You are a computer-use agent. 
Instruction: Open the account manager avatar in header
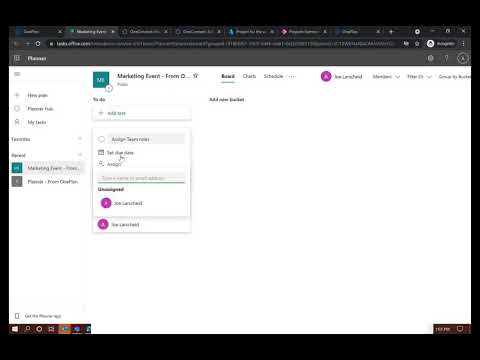[463, 58]
